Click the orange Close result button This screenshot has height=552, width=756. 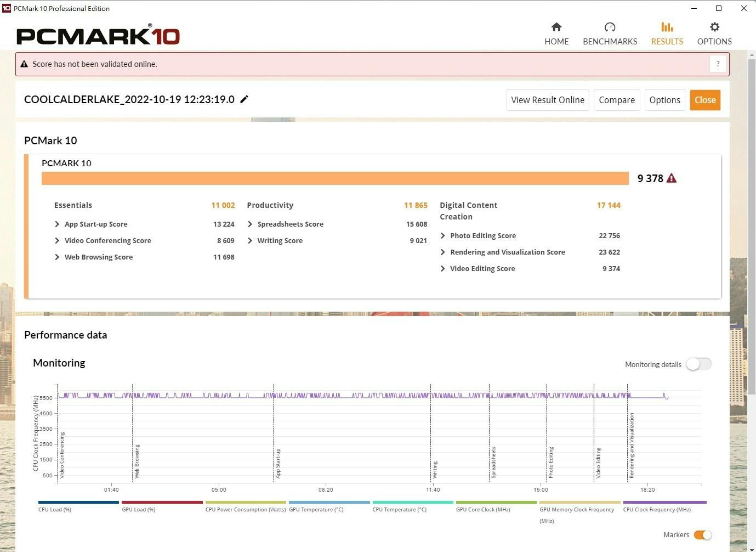[705, 100]
